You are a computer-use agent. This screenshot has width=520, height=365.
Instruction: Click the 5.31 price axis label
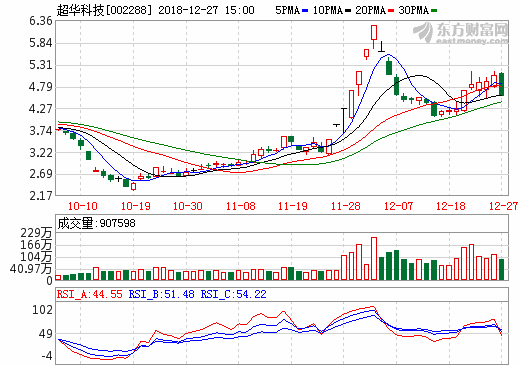41,65
